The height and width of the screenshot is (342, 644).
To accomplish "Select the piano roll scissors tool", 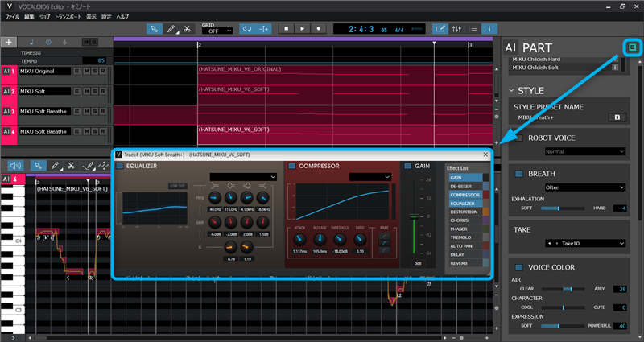I will click(71, 166).
